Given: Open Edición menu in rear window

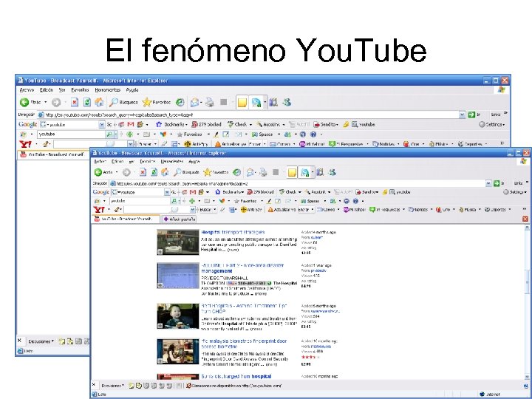Looking at the screenshot, I should (47, 90).
